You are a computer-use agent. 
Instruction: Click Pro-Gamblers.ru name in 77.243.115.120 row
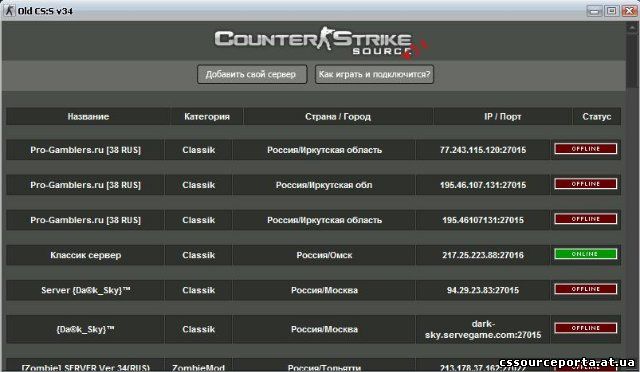(86, 150)
